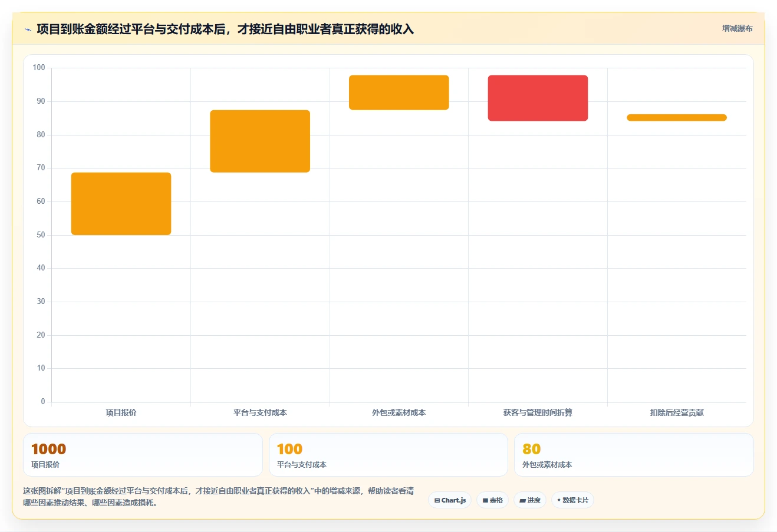Click the description paragraph starting 这张图拆解

coord(219,497)
